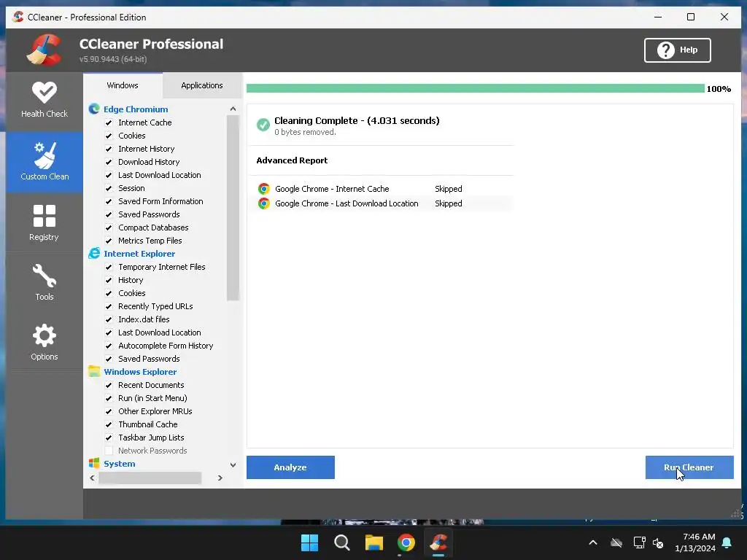Toggle Recently Typed URLs checkbox
The image size is (747, 560).
[x=109, y=306]
